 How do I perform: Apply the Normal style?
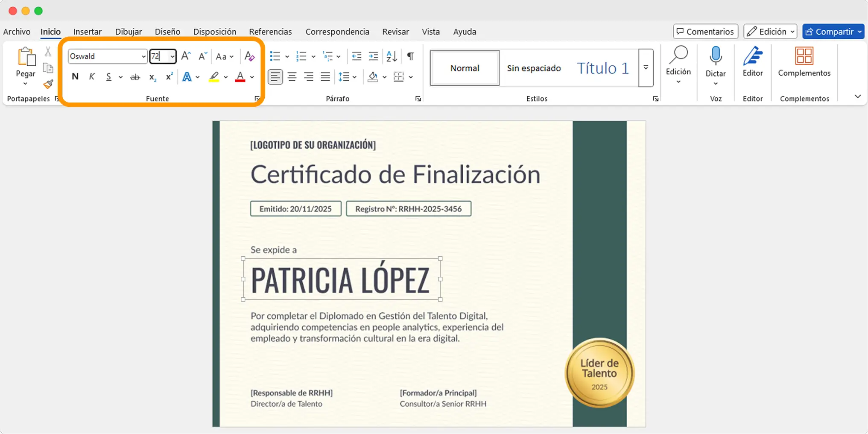click(x=465, y=68)
